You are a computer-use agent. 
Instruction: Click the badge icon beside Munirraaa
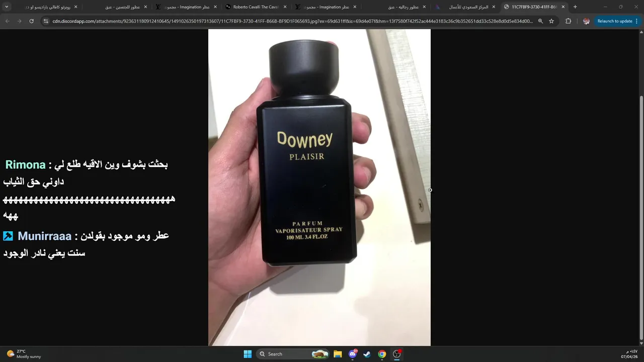click(x=8, y=236)
